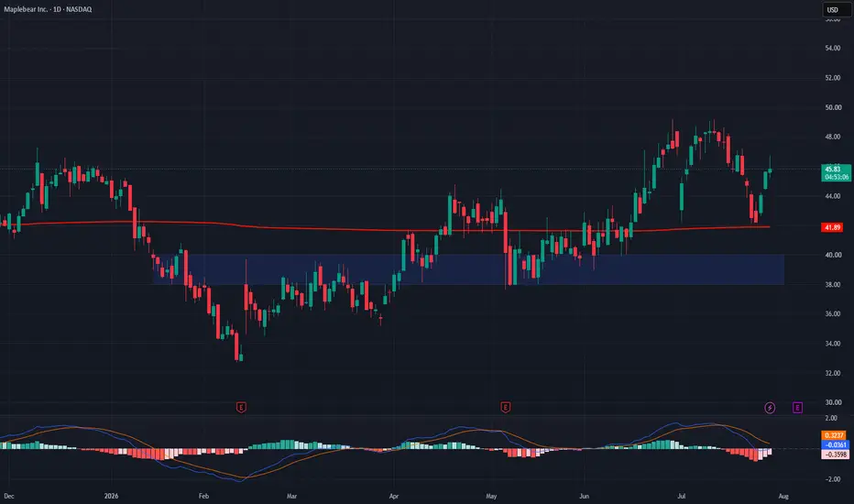Click the blue -0.0361 MACD value label
Viewport: 854px width, 504px height.
pos(835,444)
